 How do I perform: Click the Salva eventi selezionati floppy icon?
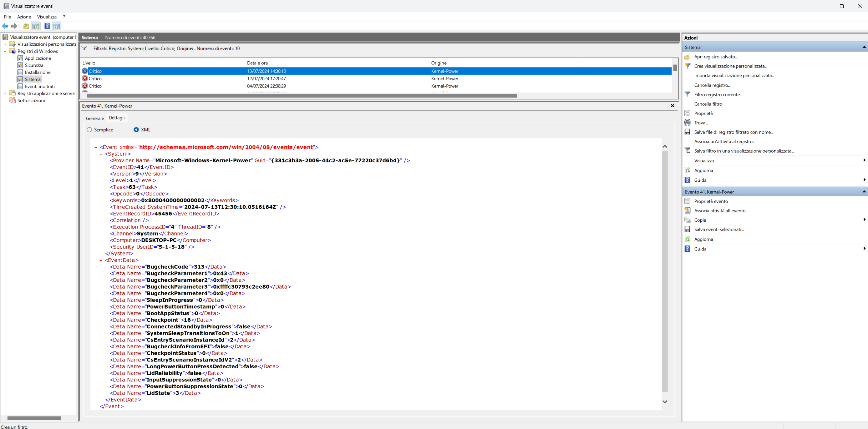point(688,229)
